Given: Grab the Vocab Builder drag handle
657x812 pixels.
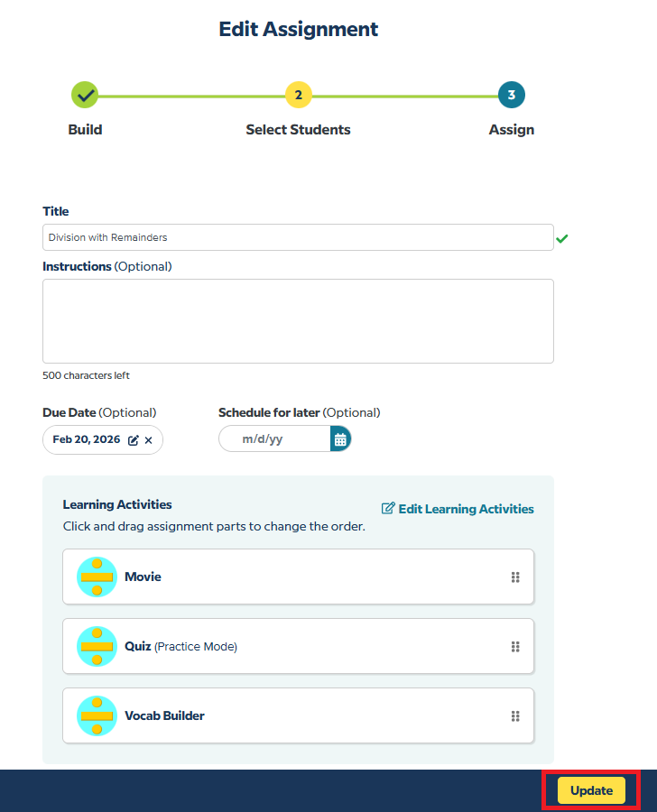Looking at the screenshot, I should (515, 716).
